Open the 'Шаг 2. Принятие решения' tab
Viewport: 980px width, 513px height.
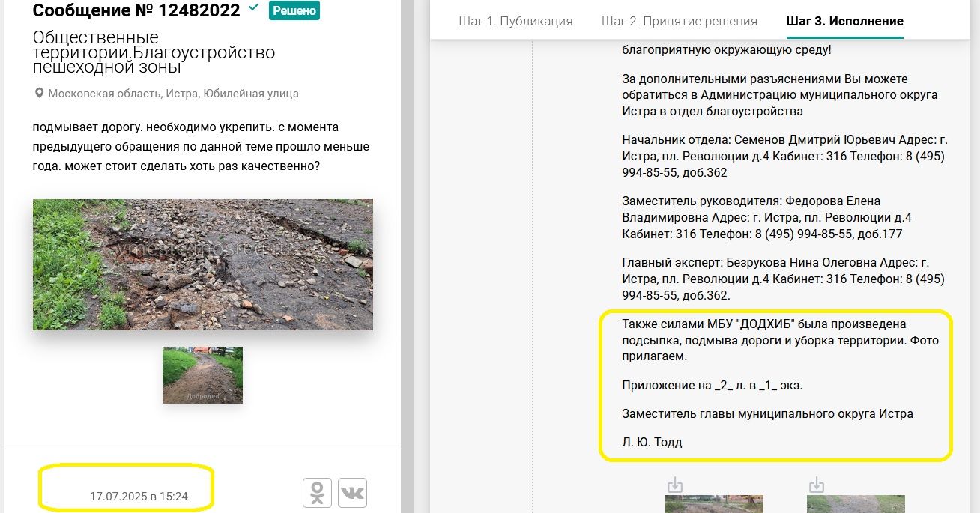pos(679,21)
